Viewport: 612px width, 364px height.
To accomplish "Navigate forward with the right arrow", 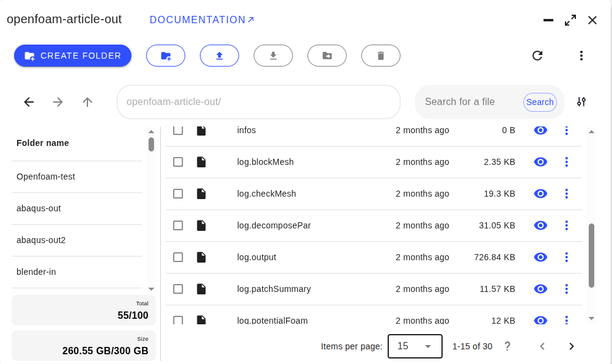I will [x=57, y=102].
